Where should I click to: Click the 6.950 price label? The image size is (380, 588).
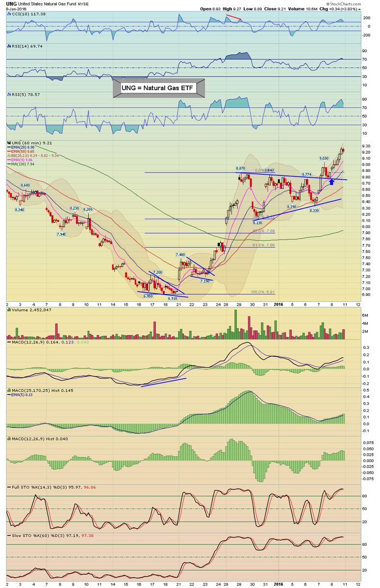(x=148, y=296)
